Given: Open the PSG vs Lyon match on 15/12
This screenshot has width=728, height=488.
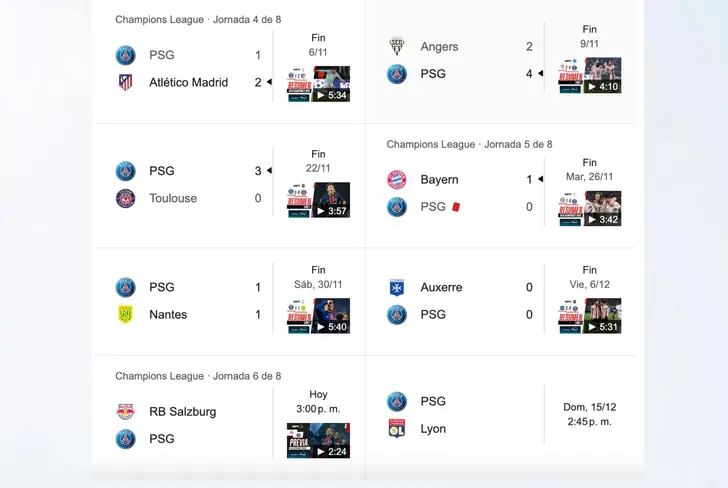Looking at the screenshot, I should 500,415.
